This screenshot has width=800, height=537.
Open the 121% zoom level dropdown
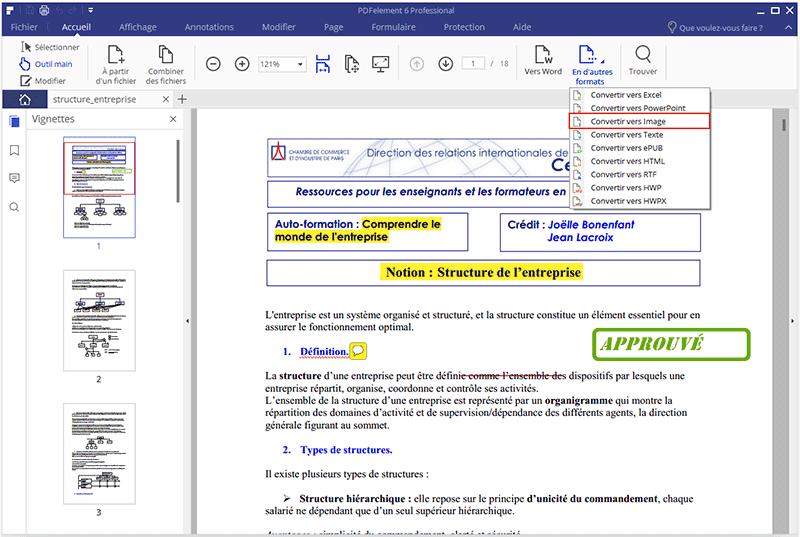(282, 64)
